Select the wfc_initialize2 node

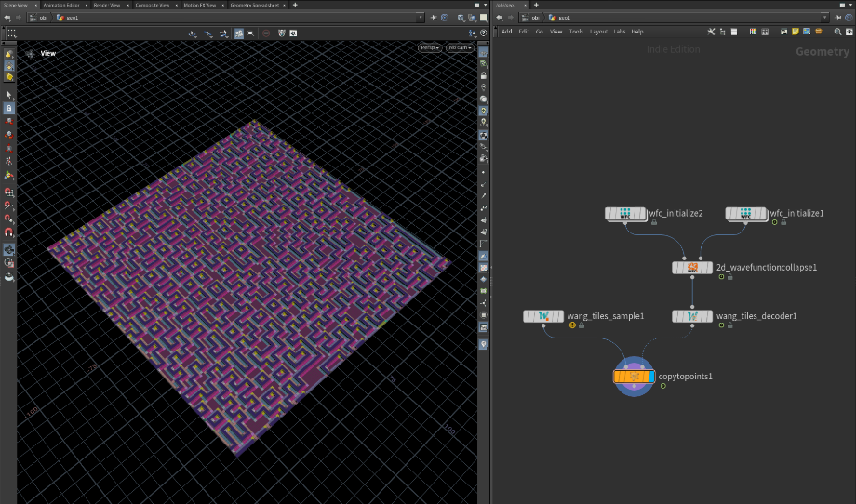pyautogui.click(x=625, y=214)
